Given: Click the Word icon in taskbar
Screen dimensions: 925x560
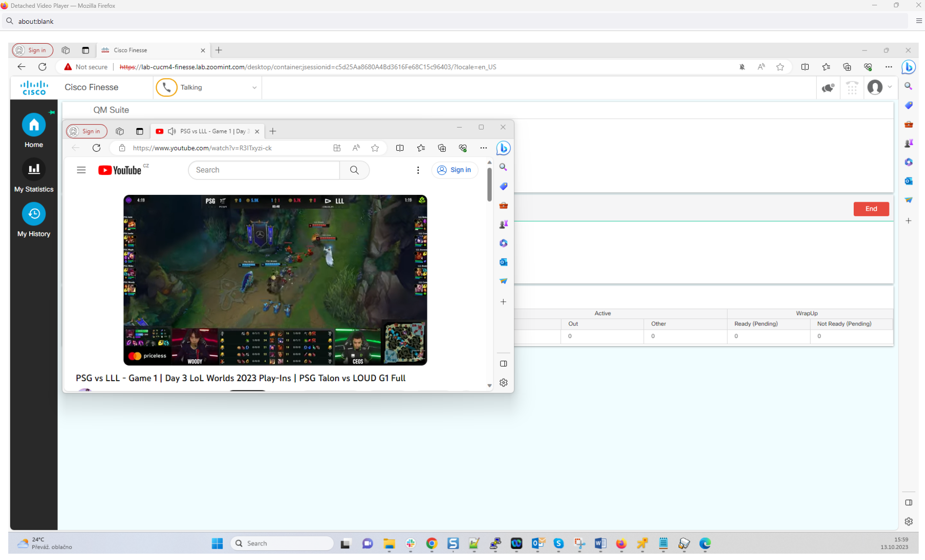Looking at the screenshot, I should (x=600, y=544).
